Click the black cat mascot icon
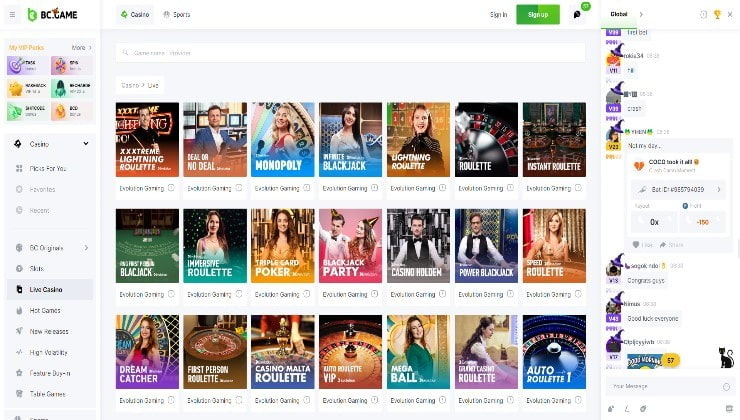 pos(726,357)
